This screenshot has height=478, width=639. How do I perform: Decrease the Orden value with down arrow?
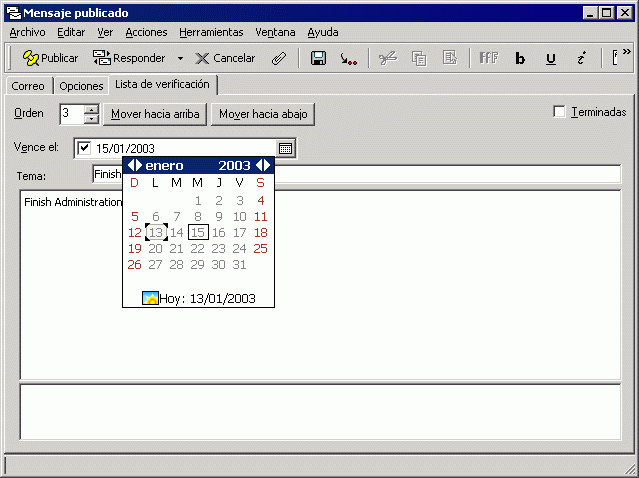point(92,119)
